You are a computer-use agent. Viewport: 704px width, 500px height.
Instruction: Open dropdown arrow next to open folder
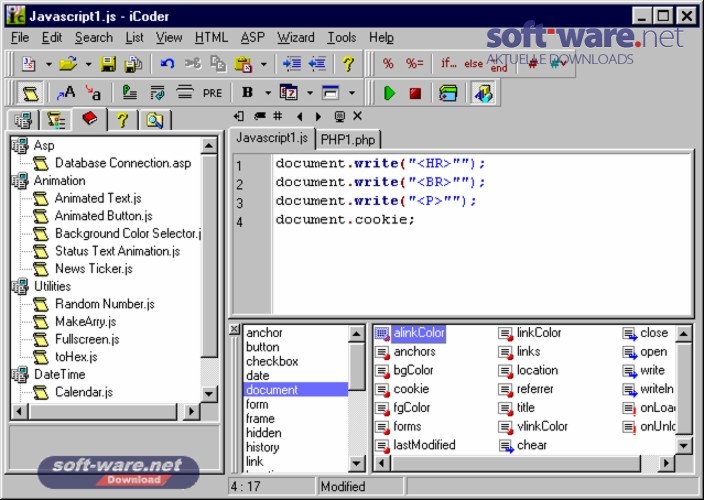88,64
